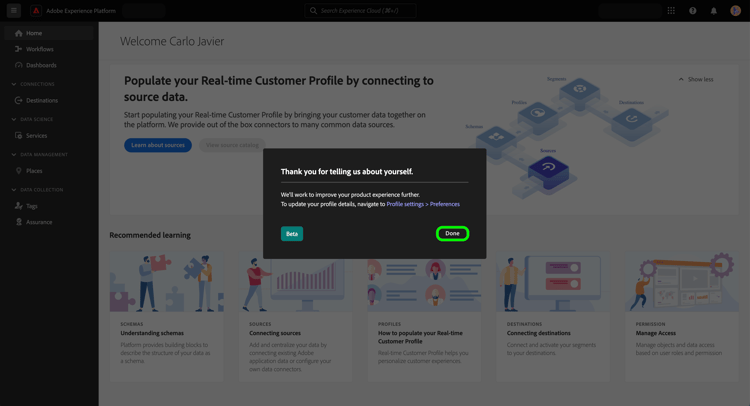
Task: Click 'How to populate your Real-time Customer Profile' title
Action: [420, 337]
